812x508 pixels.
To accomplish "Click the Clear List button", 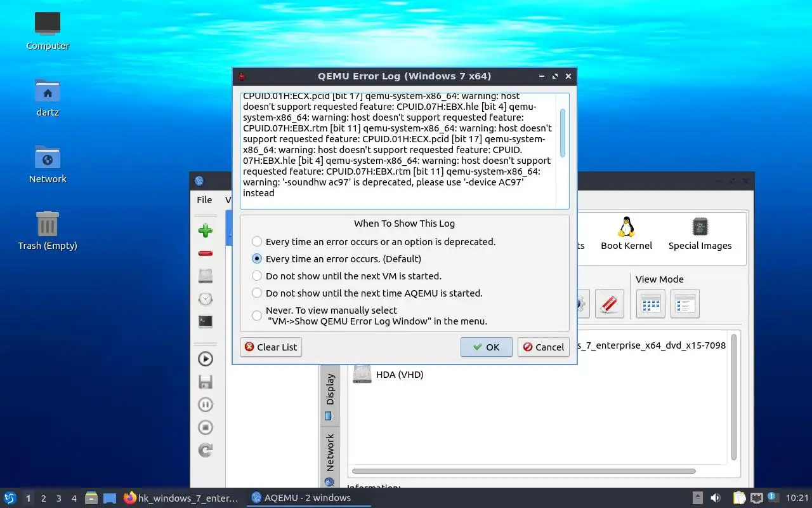I will click(x=271, y=347).
